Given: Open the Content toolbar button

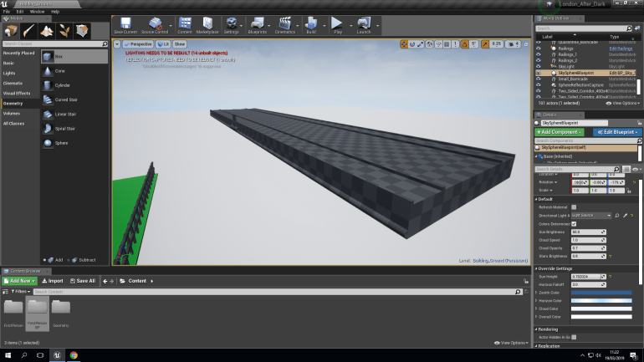Looking at the screenshot, I should pyautogui.click(x=185, y=25).
